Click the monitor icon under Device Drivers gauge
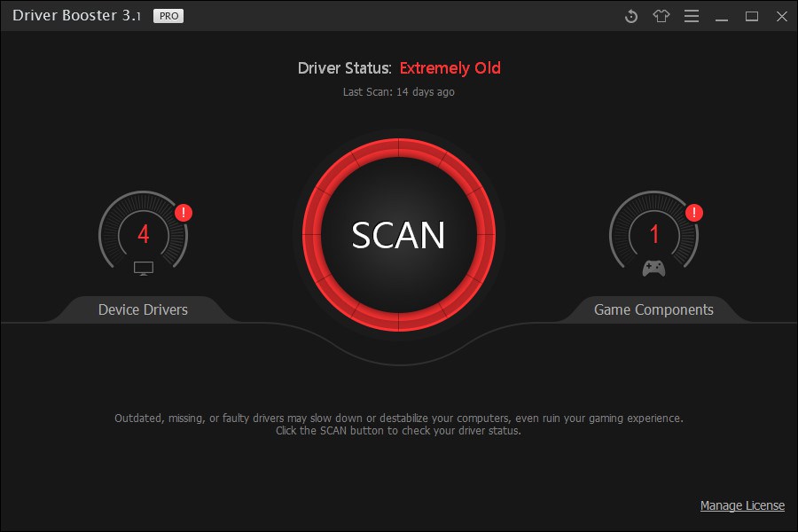The image size is (798, 532). 144,268
